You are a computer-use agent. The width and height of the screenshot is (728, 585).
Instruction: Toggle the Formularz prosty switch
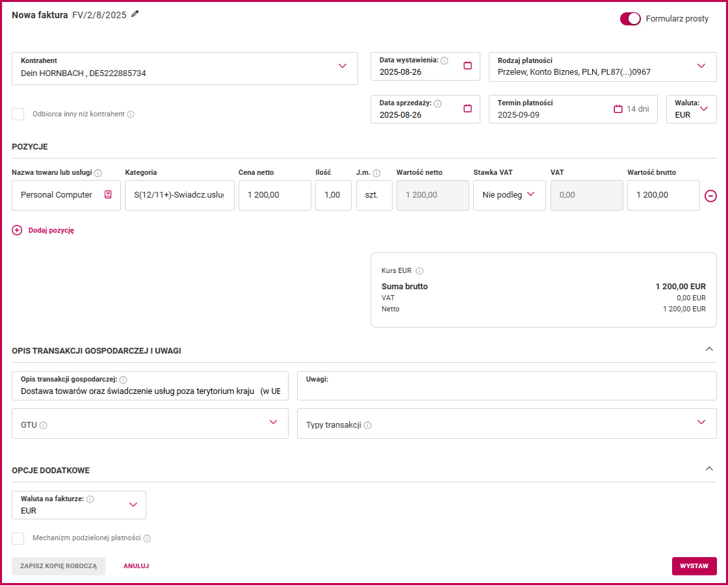[630, 19]
